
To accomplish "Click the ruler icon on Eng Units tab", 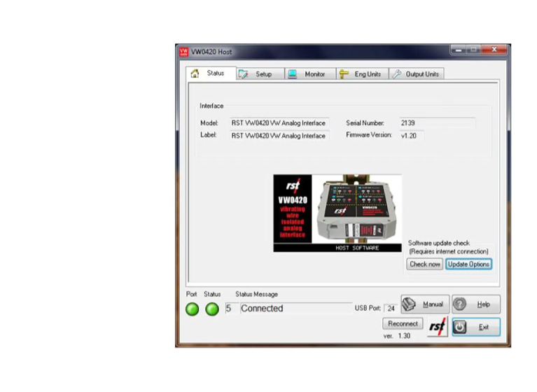I will (344, 74).
